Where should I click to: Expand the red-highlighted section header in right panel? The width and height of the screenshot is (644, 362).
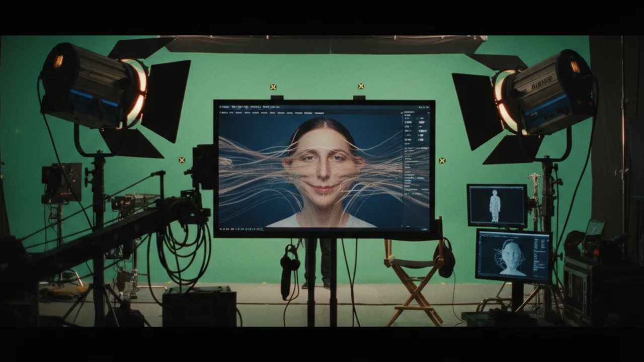(x=408, y=115)
